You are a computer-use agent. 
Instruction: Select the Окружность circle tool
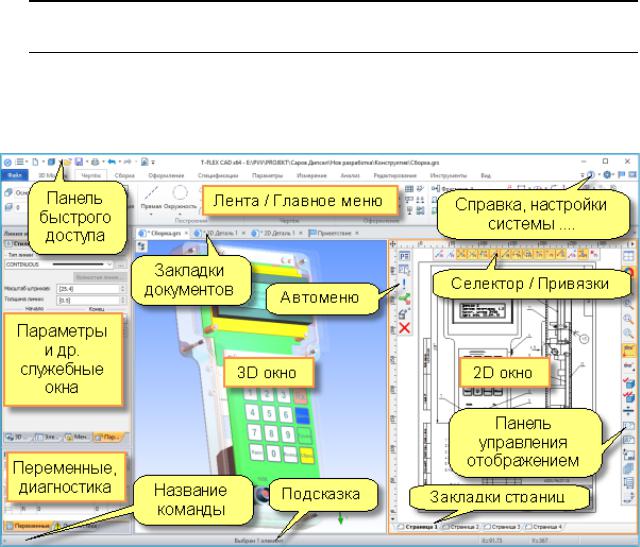[180, 198]
